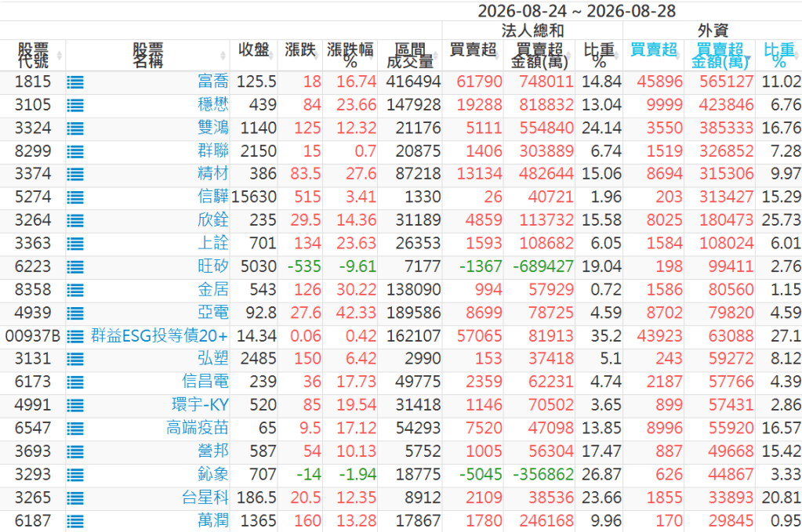Open the 群益ESG投等債20+ link
Viewport: 802px width, 532px height.
point(159,336)
